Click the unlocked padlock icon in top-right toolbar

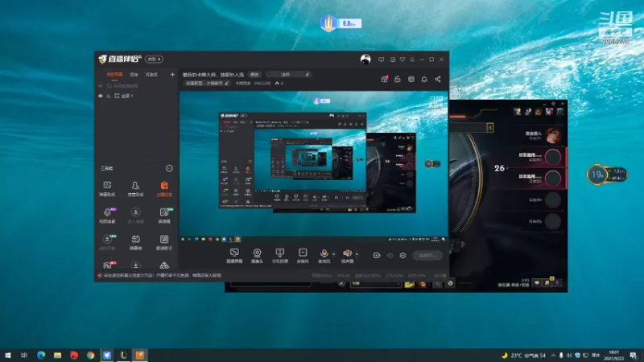[x=398, y=79]
